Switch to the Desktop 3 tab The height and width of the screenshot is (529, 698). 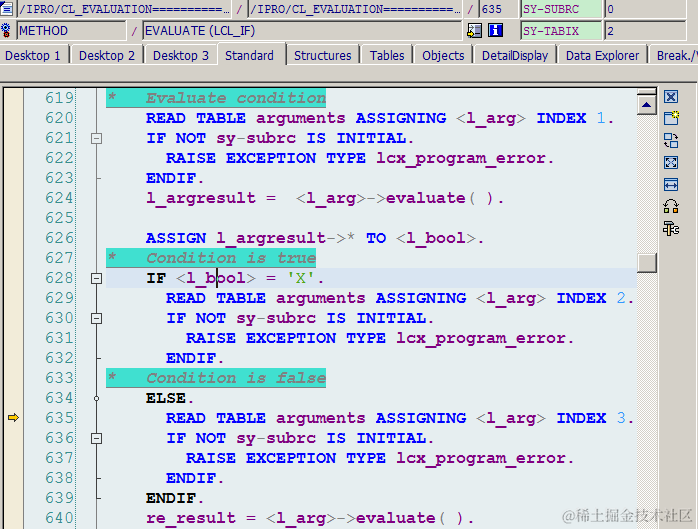180,56
